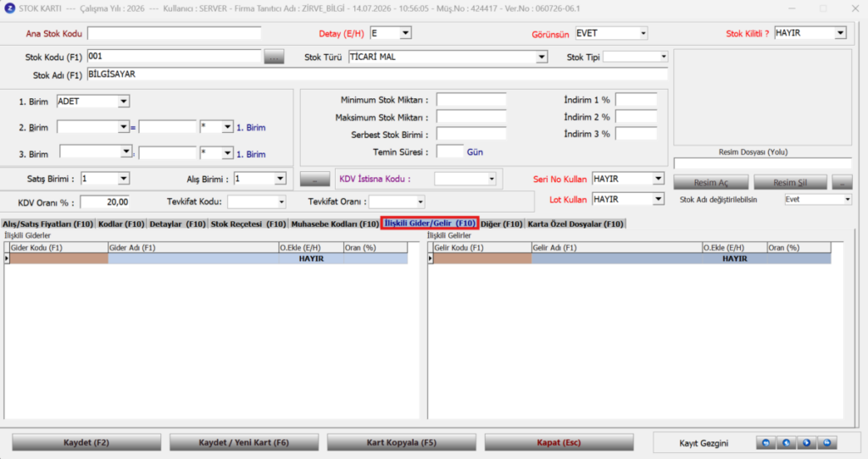Go to first record in Kayıt Gezgini
The image size is (868, 459).
click(x=765, y=443)
